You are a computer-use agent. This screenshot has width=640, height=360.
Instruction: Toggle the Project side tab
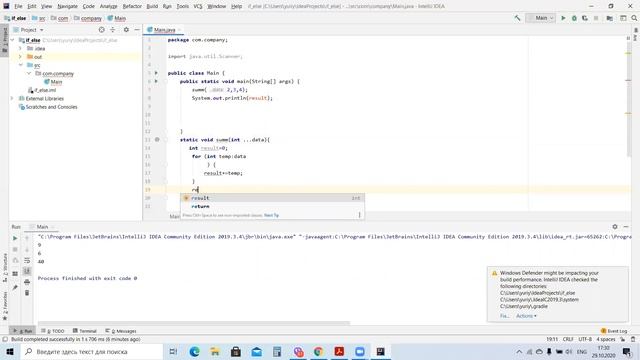(x=4, y=40)
